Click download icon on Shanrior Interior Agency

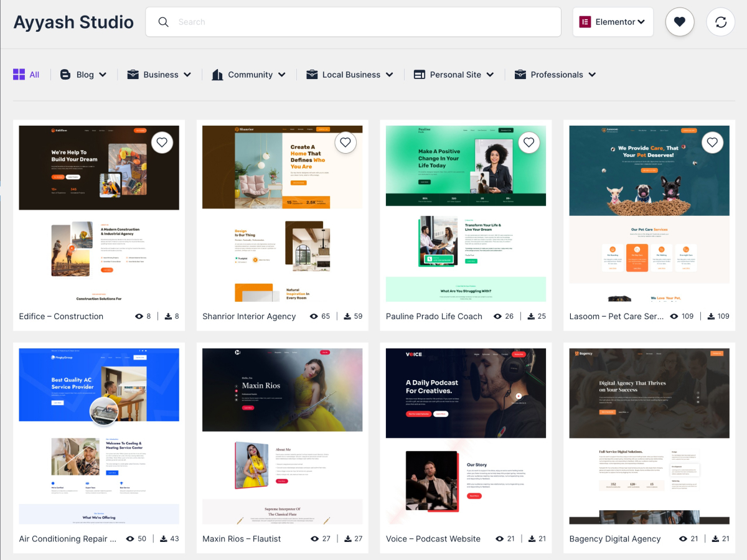[x=347, y=316]
